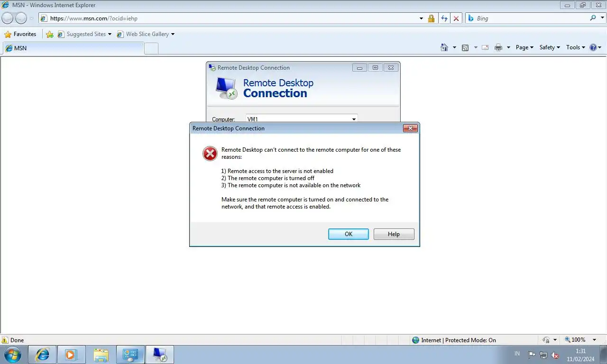Viewport: 607px width, 364px height.
Task: Expand the address bar autocomplete dropdown
Action: tap(421, 18)
